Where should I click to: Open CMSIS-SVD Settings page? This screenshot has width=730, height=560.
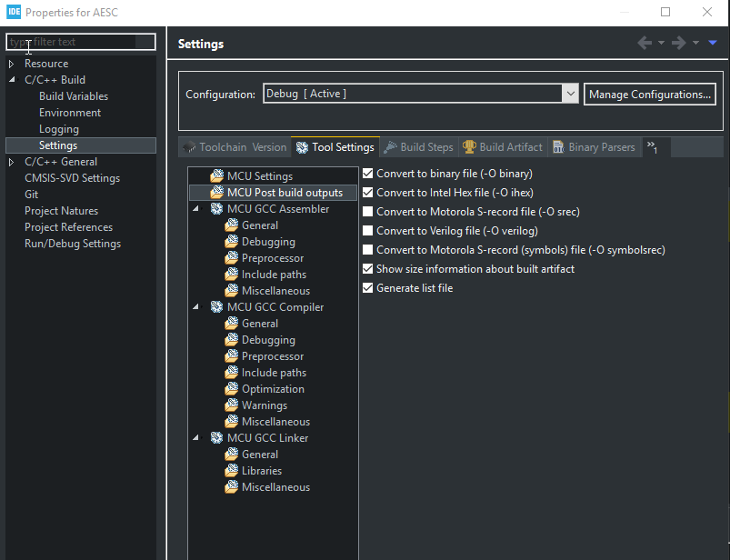pyautogui.click(x=72, y=178)
